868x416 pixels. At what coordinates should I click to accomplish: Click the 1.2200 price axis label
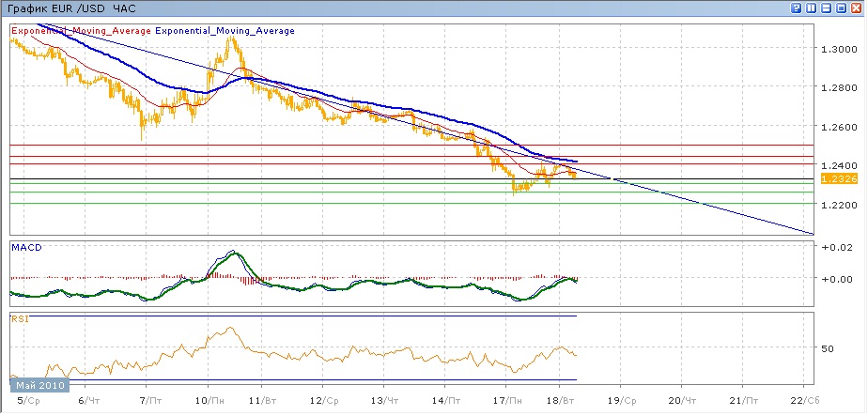837,205
